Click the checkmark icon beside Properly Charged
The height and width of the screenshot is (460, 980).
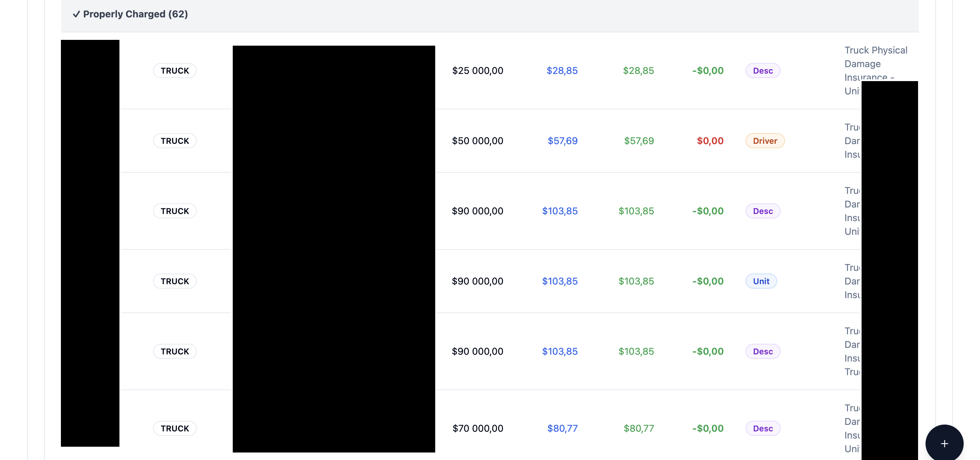pos(76,14)
